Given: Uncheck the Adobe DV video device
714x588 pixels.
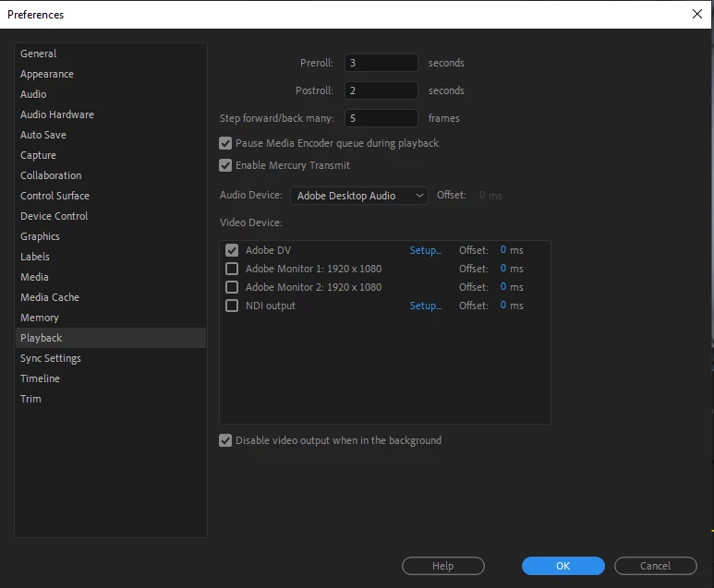Looking at the screenshot, I should 232,250.
